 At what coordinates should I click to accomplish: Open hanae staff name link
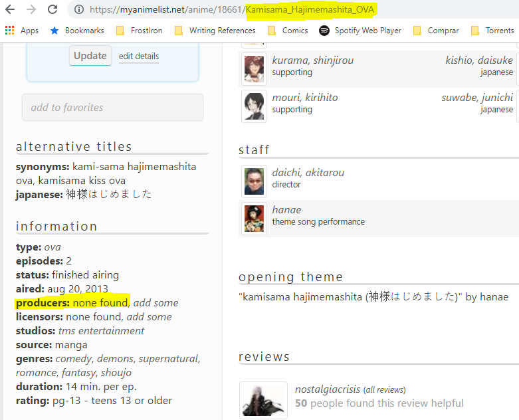[x=286, y=210]
